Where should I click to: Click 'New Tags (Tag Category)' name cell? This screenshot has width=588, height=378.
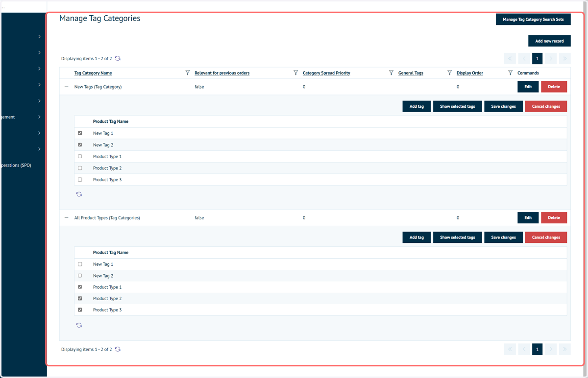pyautogui.click(x=98, y=87)
